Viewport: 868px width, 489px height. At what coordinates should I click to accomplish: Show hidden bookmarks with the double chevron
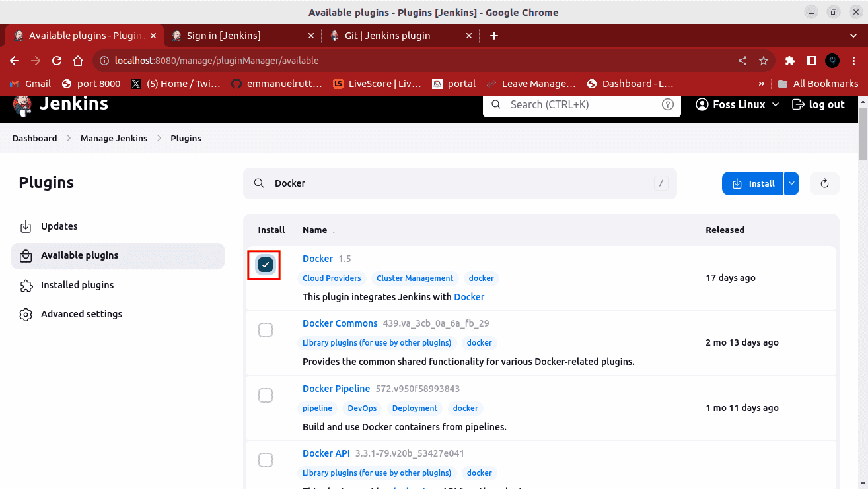pos(762,84)
